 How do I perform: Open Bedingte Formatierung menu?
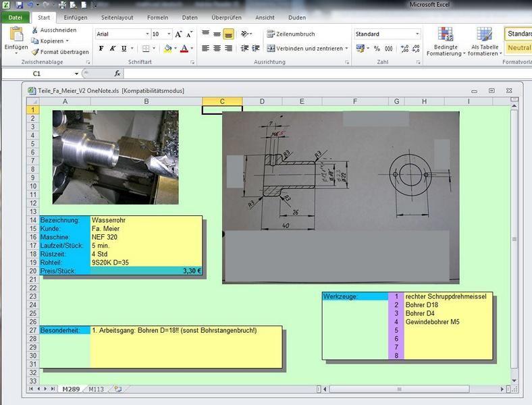tap(446, 41)
